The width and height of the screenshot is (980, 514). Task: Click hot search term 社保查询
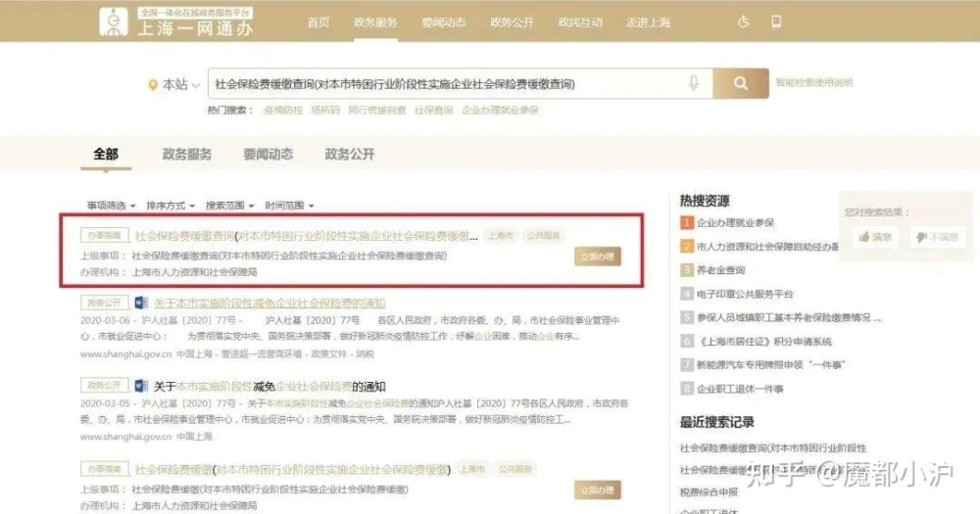tap(434, 110)
